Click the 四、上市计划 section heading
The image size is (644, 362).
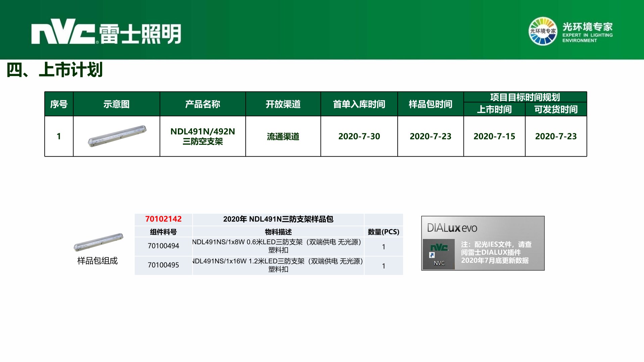click(54, 70)
